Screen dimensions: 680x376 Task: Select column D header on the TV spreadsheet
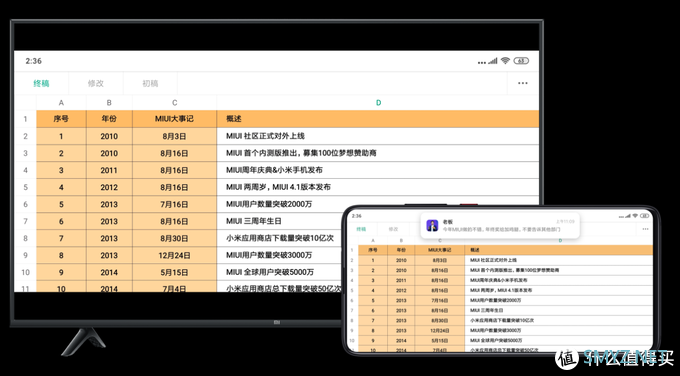point(378,103)
